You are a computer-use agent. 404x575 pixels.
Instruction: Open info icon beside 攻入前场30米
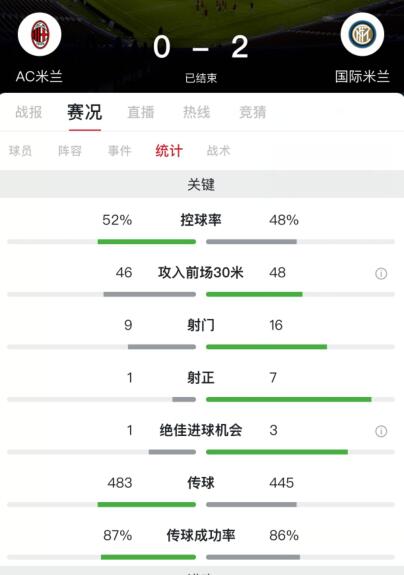pyautogui.click(x=381, y=274)
